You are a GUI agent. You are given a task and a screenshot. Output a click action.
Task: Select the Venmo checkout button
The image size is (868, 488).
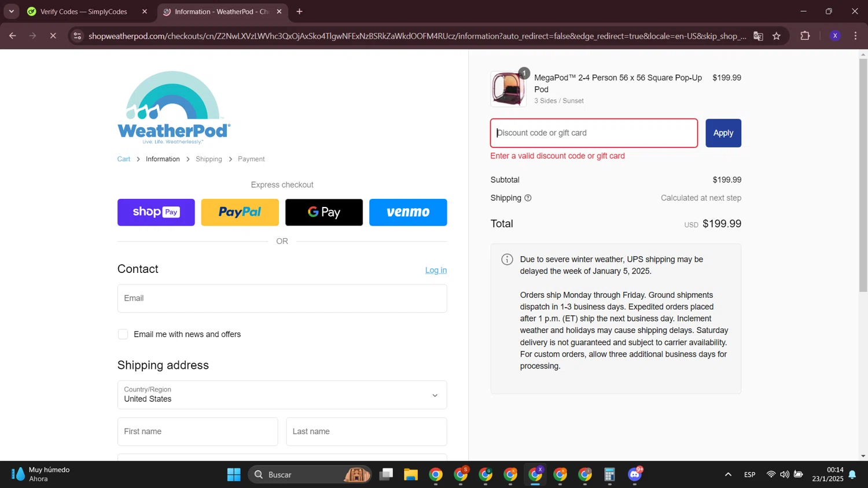pyautogui.click(x=408, y=212)
